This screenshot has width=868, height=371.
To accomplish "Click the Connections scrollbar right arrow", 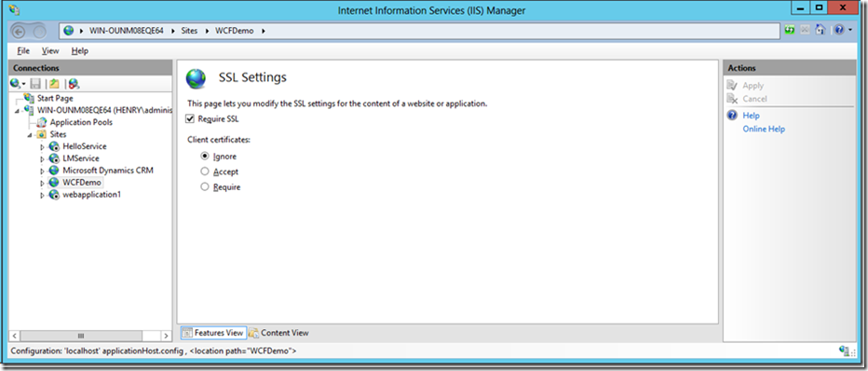I will click(166, 336).
